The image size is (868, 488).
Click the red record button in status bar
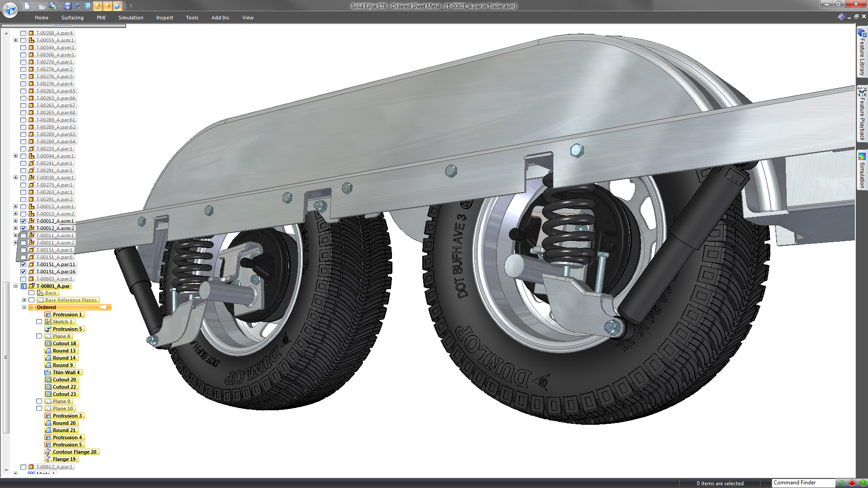pos(852,483)
